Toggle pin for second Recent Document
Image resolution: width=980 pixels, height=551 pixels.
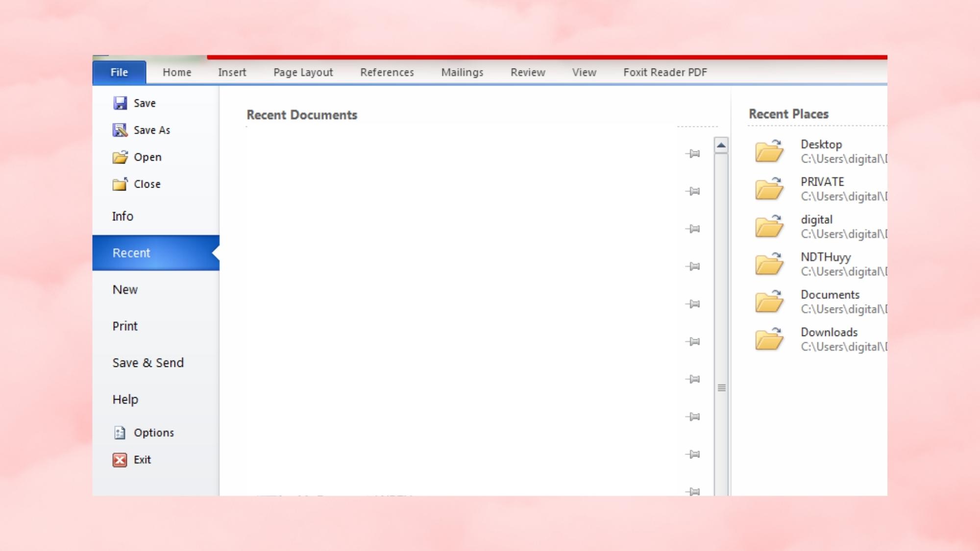692,191
